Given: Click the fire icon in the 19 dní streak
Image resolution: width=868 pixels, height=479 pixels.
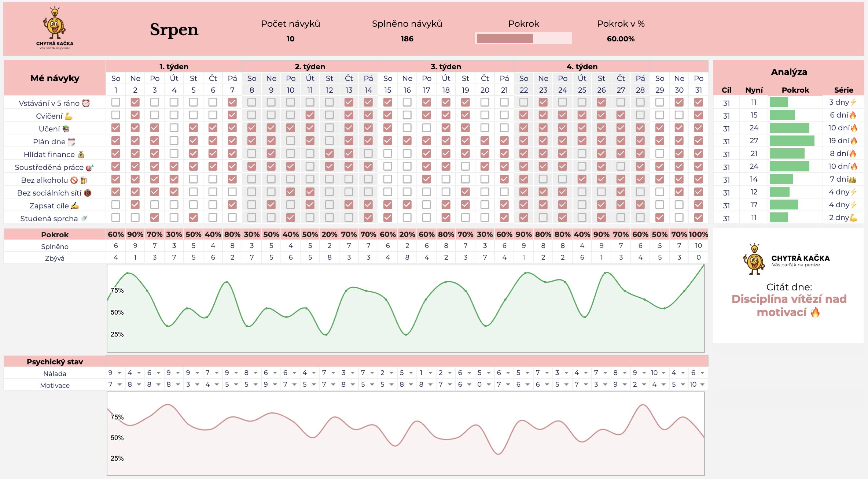Looking at the screenshot, I should (x=853, y=141).
